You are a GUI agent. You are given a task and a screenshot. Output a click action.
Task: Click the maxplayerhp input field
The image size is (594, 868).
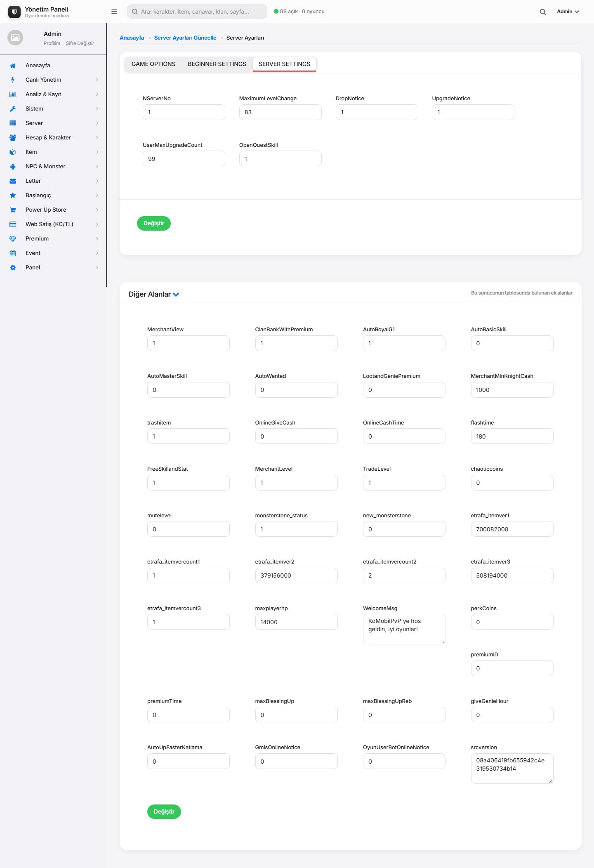point(296,622)
